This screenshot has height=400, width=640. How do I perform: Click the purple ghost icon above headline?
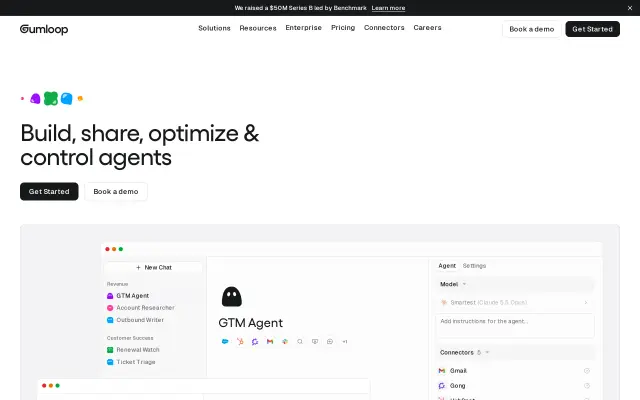click(x=35, y=98)
